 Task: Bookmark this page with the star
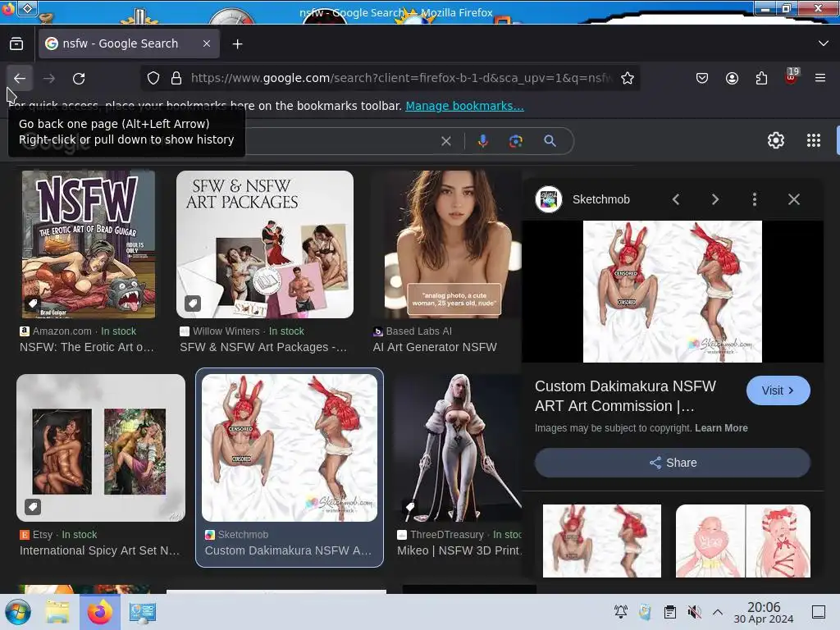click(x=628, y=78)
